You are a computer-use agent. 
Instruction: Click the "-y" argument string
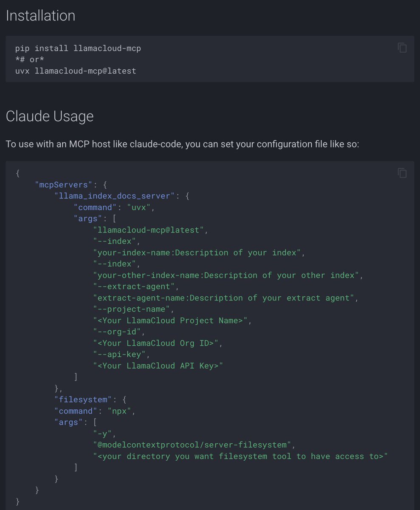pos(104,433)
